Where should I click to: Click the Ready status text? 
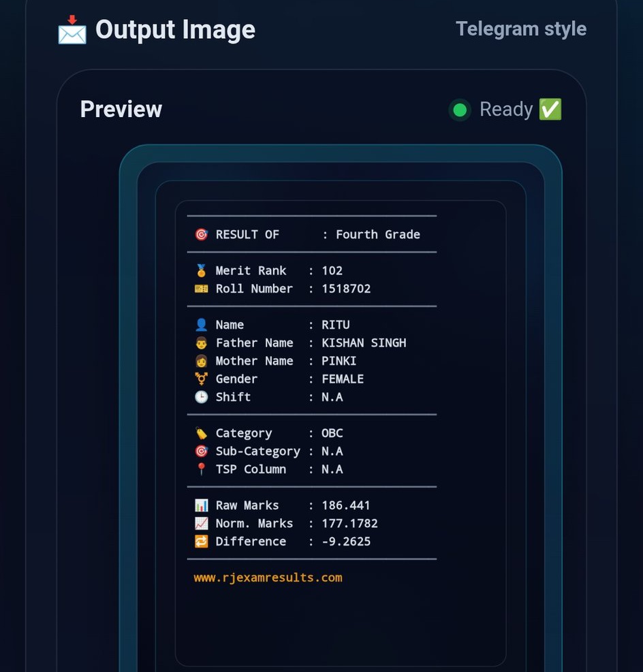506,109
